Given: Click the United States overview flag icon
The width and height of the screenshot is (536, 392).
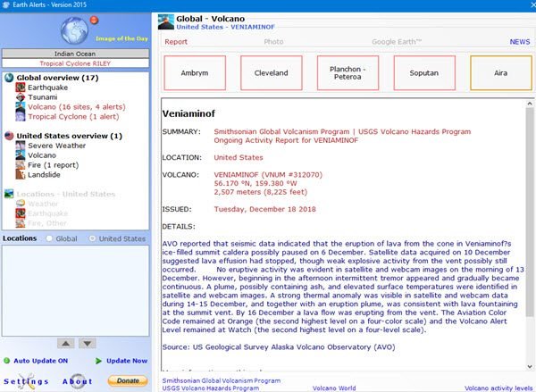Looking at the screenshot, I should coord(9,136).
